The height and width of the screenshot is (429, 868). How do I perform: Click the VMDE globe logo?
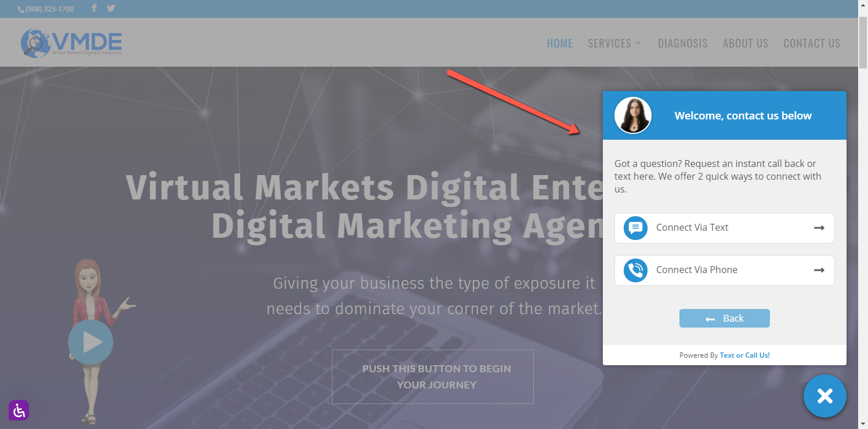tap(71, 43)
